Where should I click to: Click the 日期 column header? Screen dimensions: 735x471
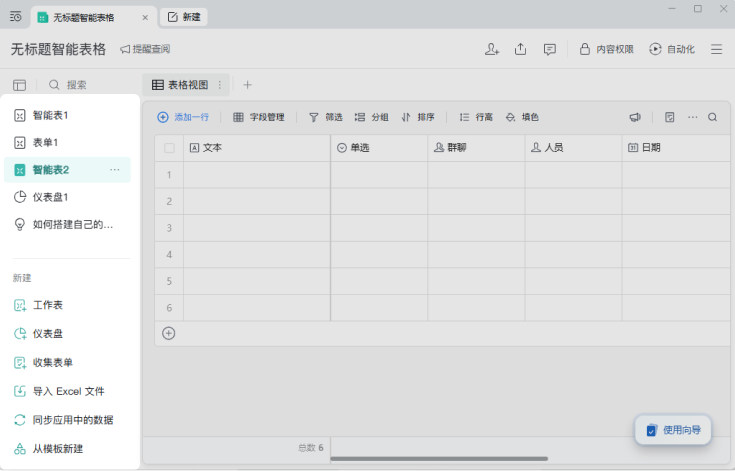676,148
